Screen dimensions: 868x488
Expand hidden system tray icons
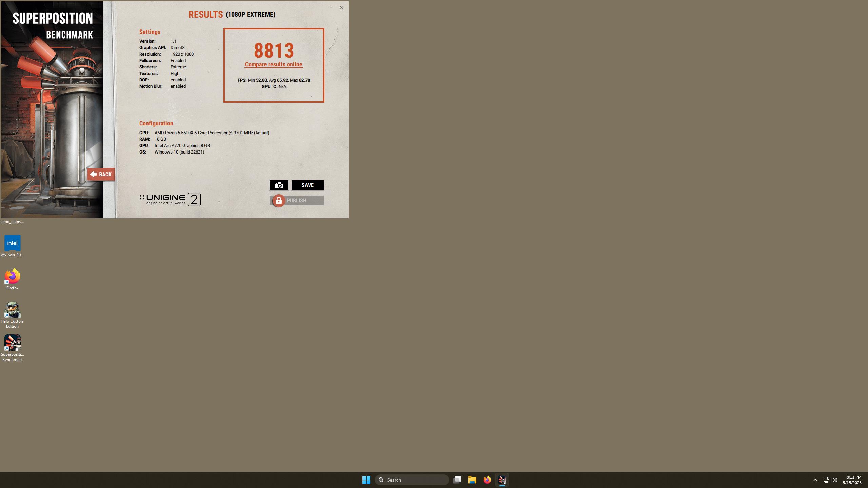(815, 480)
